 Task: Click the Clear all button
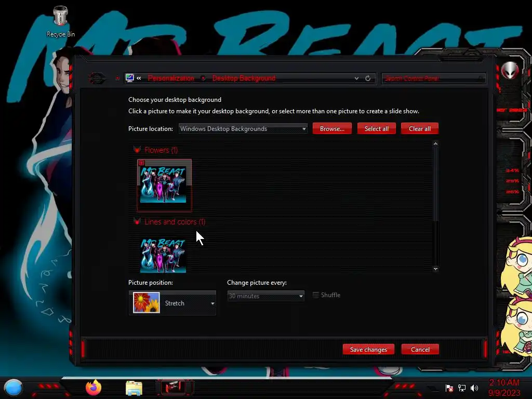pos(420,129)
